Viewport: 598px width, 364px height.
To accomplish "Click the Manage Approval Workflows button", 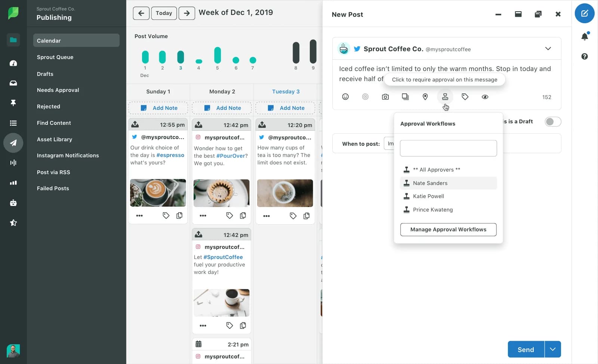I will (x=448, y=229).
